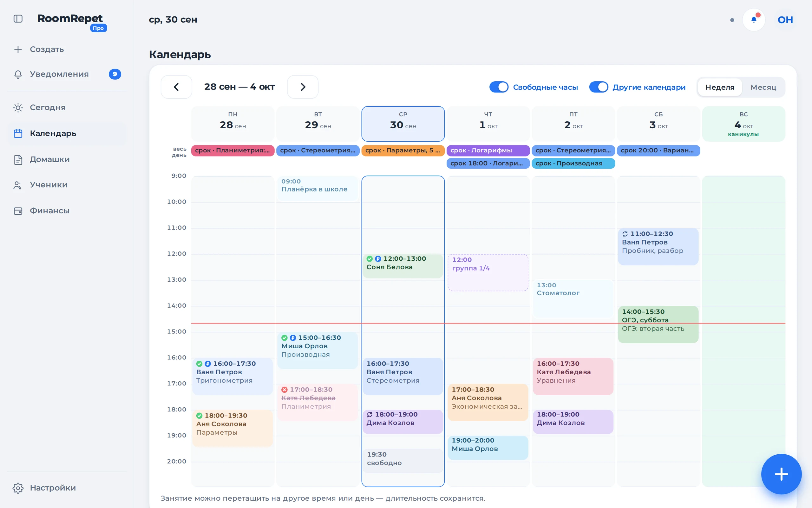Open the ОН user profile avatar
This screenshot has height=508, width=812.
pos(785,19)
